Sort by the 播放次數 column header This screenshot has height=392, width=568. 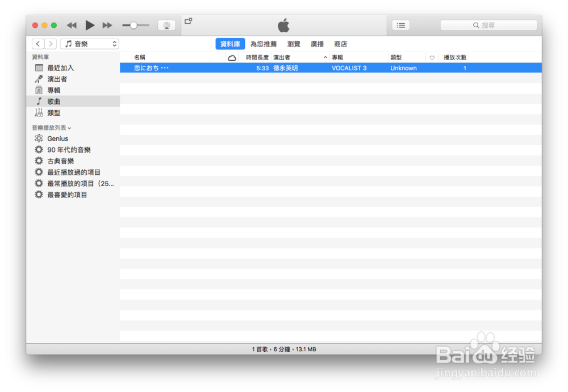pyautogui.click(x=454, y=57)
